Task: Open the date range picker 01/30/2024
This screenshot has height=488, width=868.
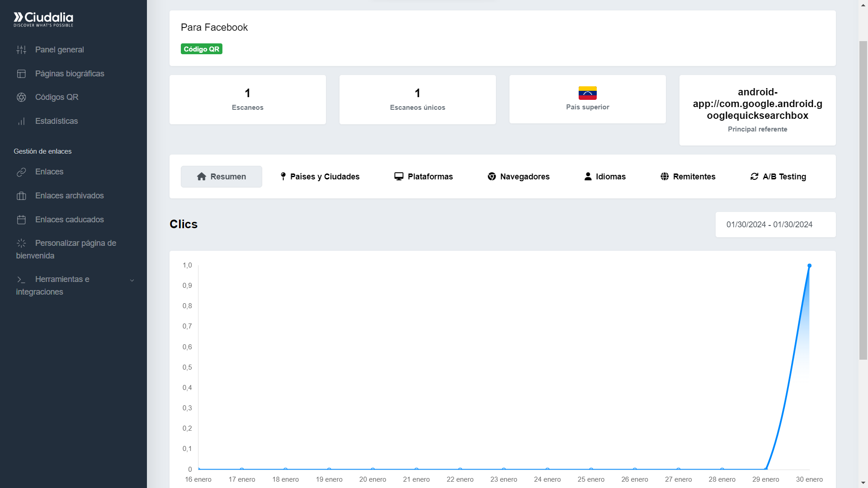Action: 775,225
